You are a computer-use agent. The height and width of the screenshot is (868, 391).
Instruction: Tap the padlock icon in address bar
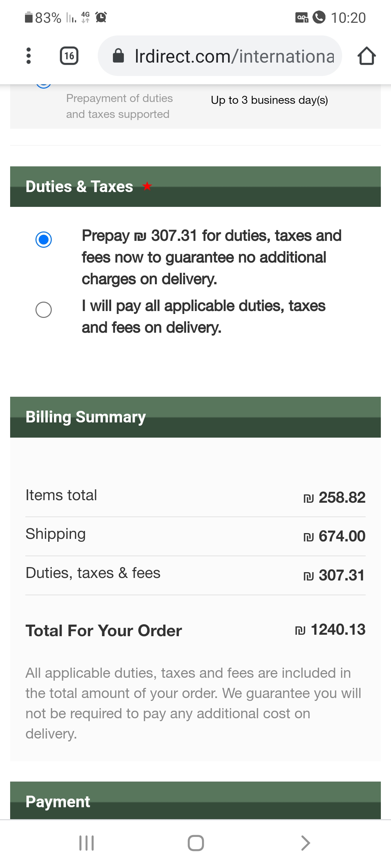pyautogui.click(x=118, y=56)
